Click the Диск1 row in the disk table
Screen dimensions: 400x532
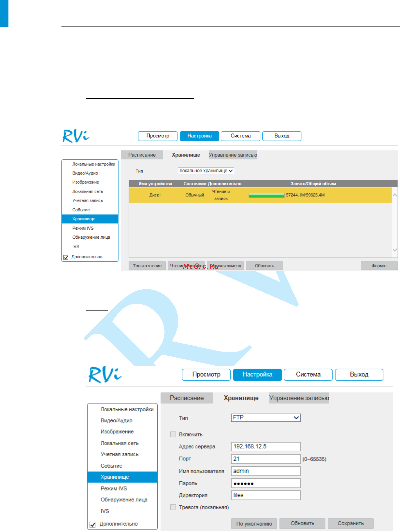tap(260, 195)
